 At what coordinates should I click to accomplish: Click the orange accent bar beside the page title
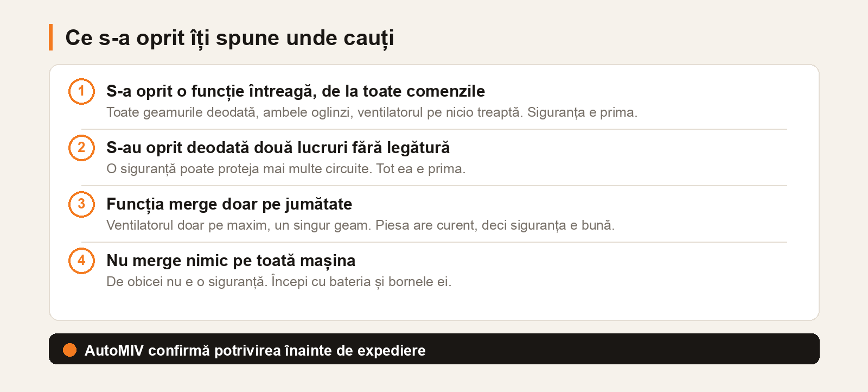click(x=50, y=37)
